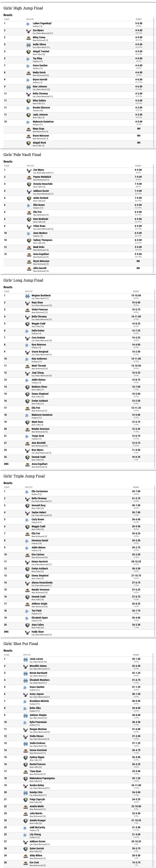
Task: Select Anika Hovland in Pole Vault results
Action: point(41,198)
